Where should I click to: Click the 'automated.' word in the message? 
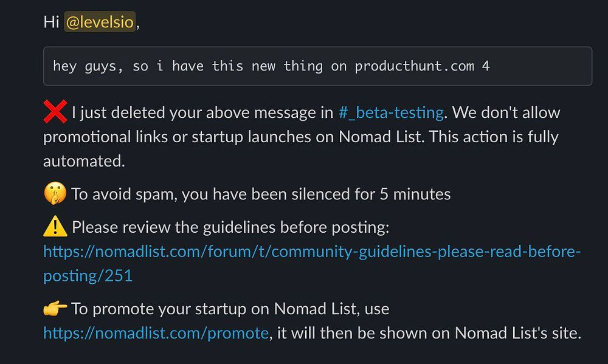tap(84, 161)
